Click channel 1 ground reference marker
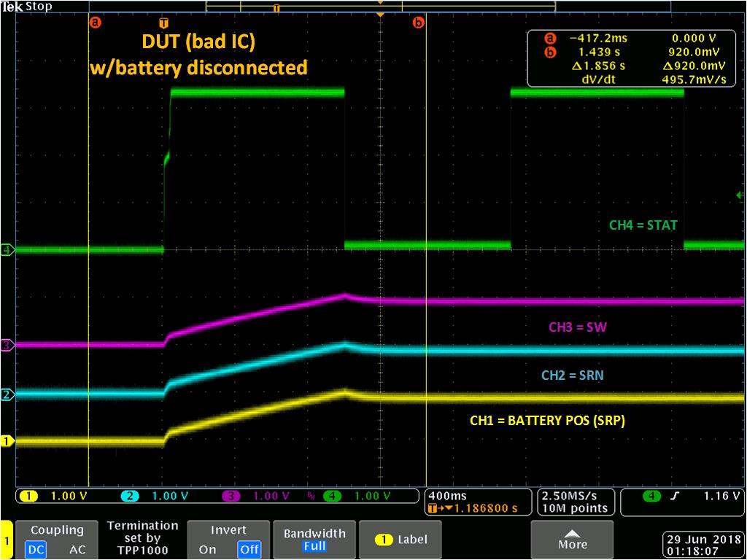Image resolution: width=747 pixels, height=560 pixels. (x=7, y=441)
